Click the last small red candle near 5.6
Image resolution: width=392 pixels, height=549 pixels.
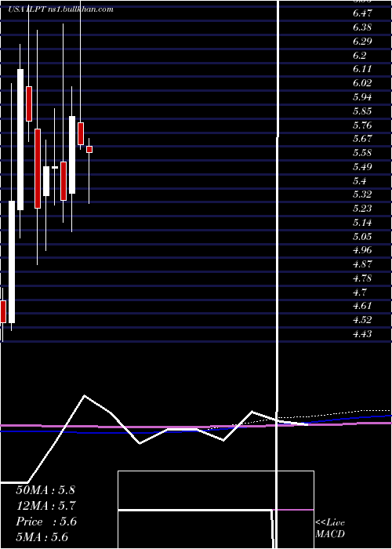click(x=89, y=150)
